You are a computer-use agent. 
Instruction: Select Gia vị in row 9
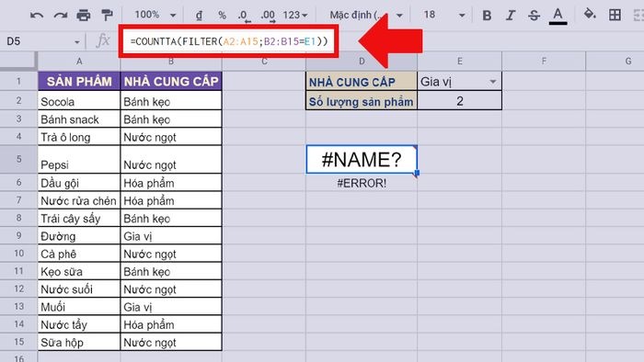pyautogui.click(x=171, y=236)
